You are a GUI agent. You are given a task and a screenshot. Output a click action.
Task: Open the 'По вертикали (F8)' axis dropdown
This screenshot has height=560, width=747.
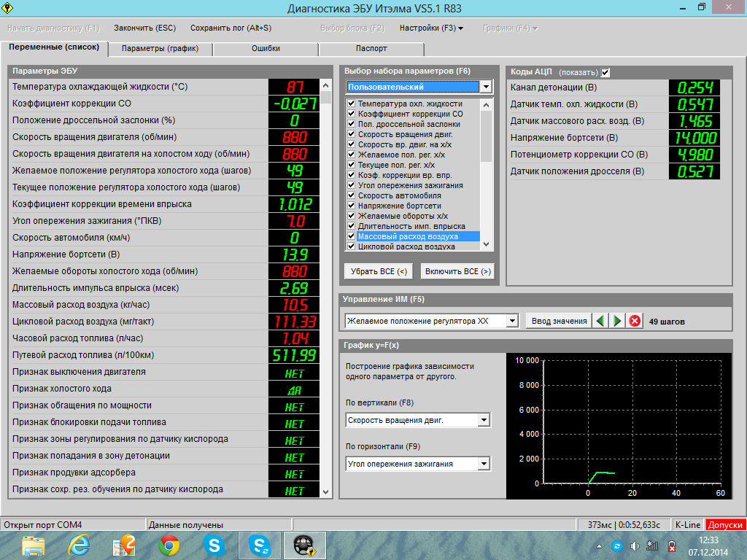pyautogui.click(x=483, y=420)
